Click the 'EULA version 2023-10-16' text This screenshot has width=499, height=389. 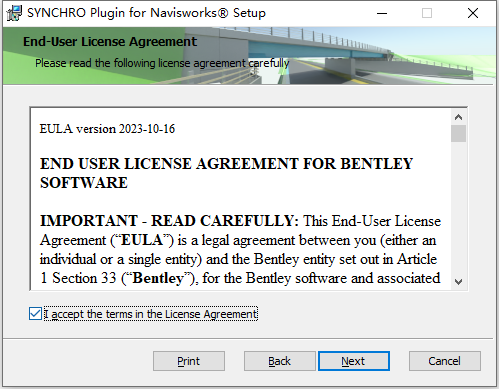(x=107, y=129)
